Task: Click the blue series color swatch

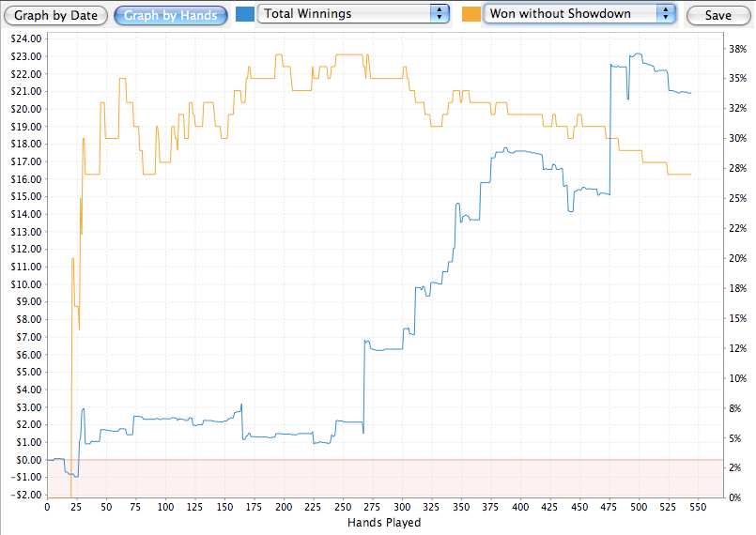Action: pyautogui.click(x=245, y=13)
